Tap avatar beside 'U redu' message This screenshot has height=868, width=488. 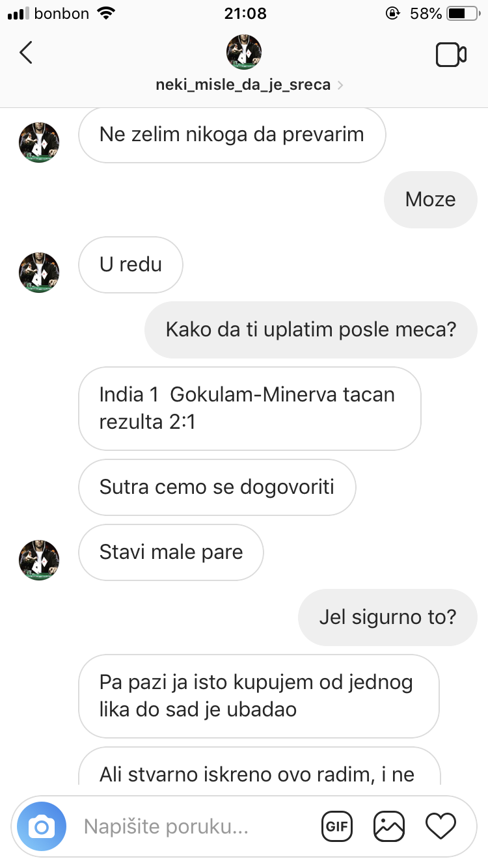click(39, 273)
